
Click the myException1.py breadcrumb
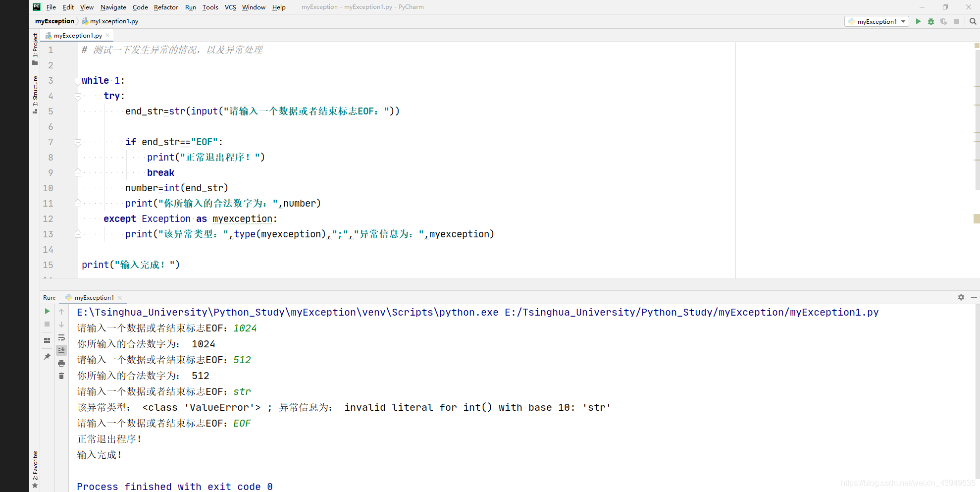tap(110, 21)
